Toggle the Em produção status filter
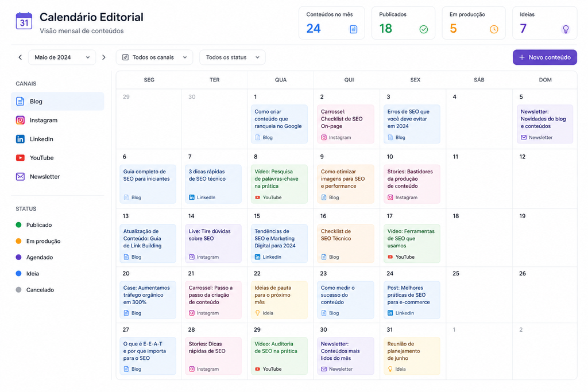This screenshot has width=588, height=392. (38, 241)
